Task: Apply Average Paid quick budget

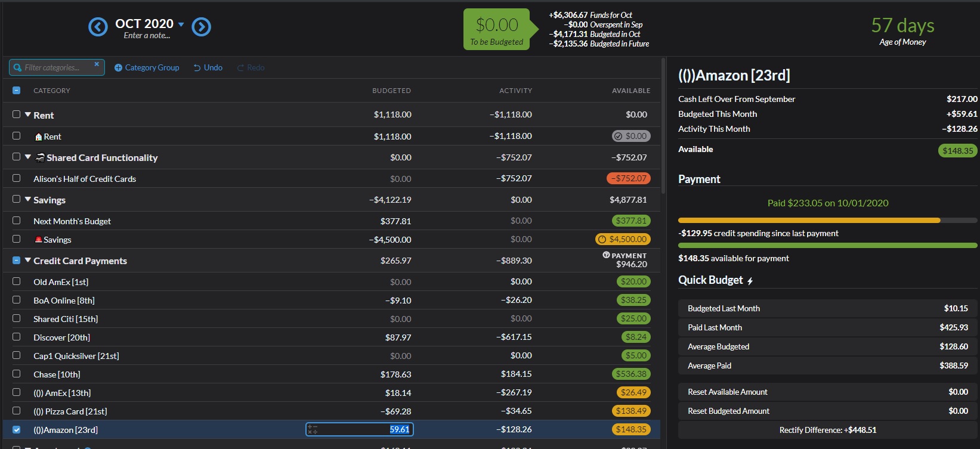Action: [828, 366]
